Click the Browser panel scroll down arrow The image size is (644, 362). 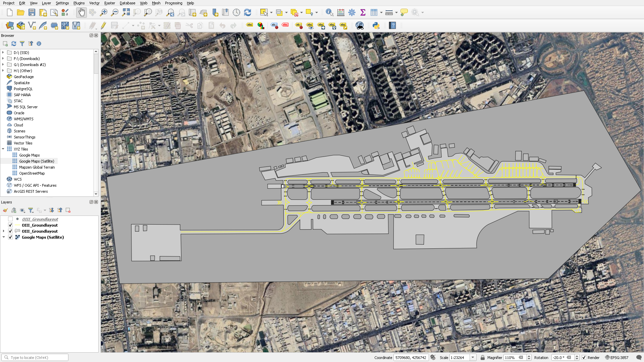coord(96,194)
